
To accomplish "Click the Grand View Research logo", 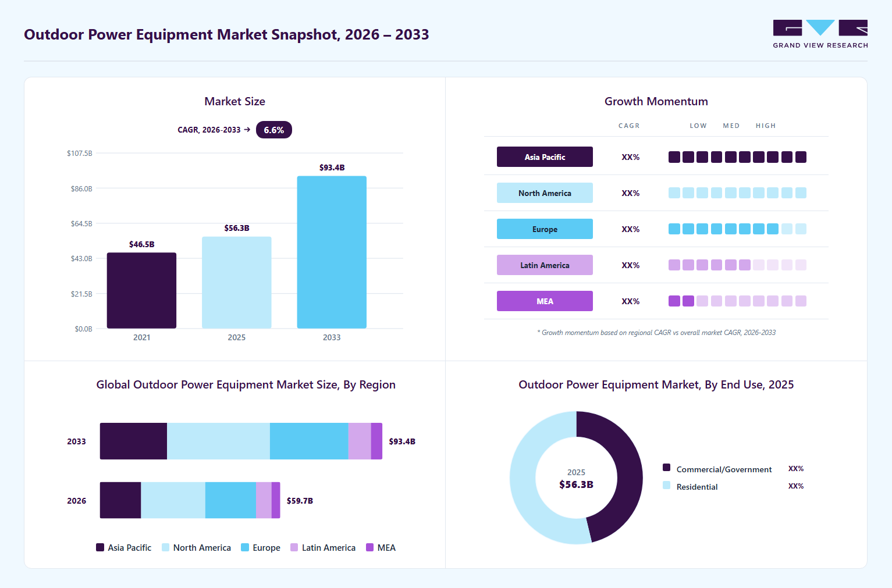I will 820,34.
